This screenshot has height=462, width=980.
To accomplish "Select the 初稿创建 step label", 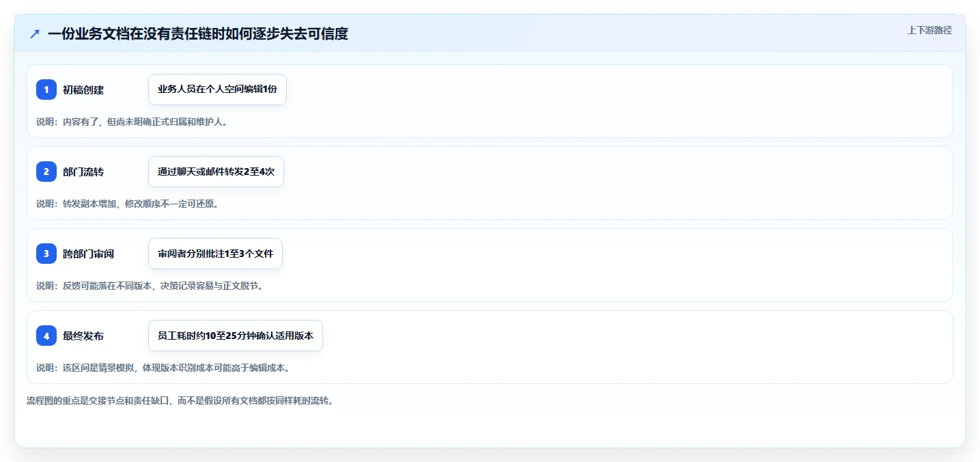I will [x=83, y=90].
